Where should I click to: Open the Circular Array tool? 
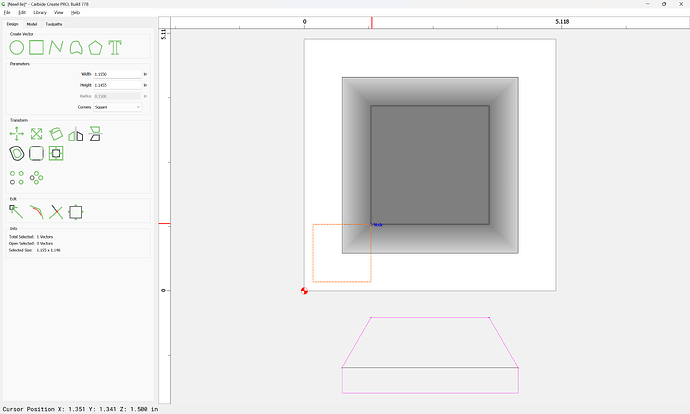(37, 178)
